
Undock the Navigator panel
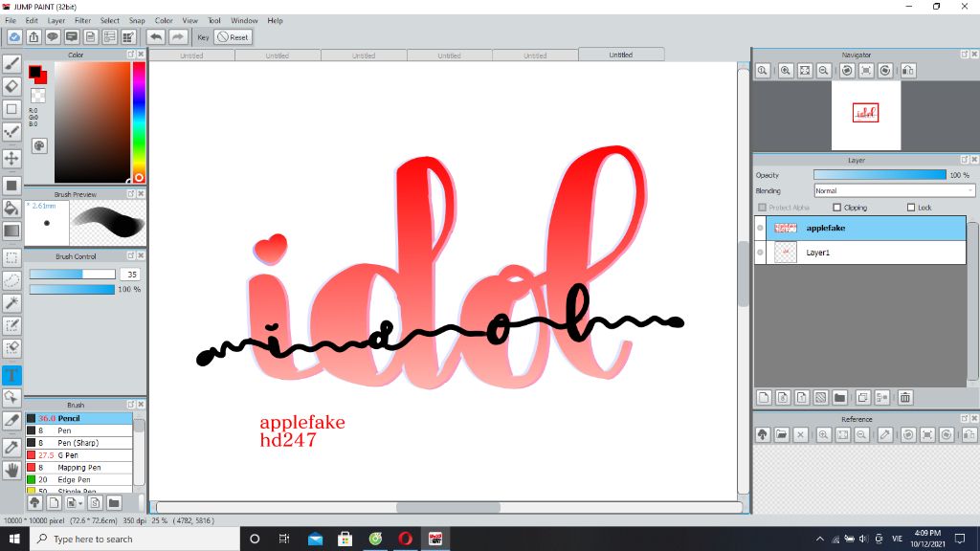point(965,55)
